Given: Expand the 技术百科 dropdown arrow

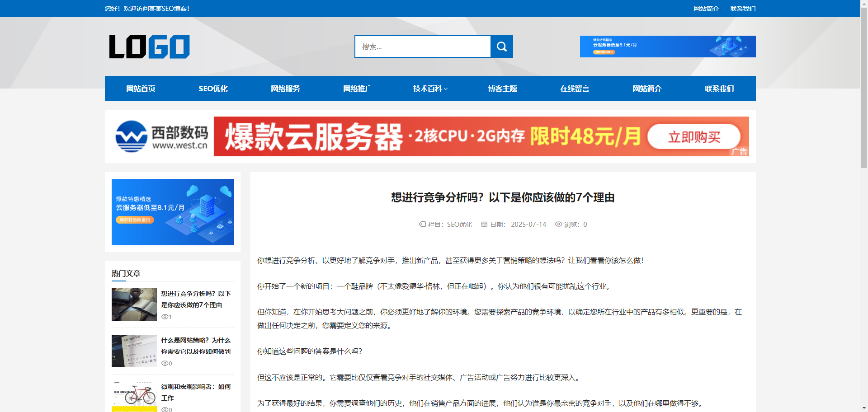Looking at the screenshot, I should click(x=446, y=89).
